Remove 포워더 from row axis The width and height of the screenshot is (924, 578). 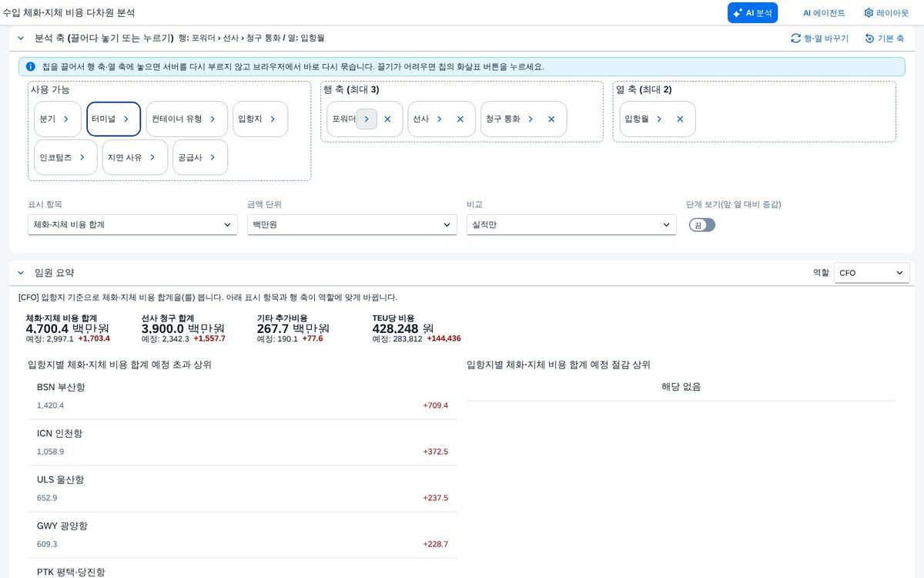click(x=387, y=119)
